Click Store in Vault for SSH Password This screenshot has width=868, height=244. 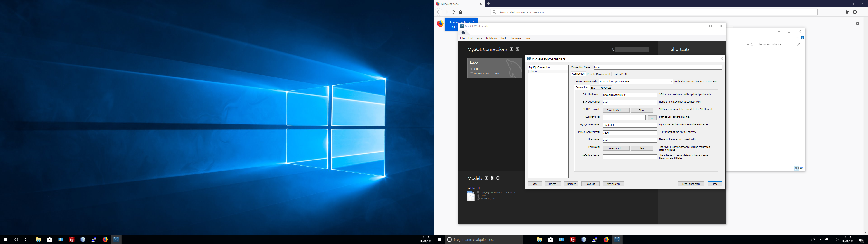coord(616,110)
